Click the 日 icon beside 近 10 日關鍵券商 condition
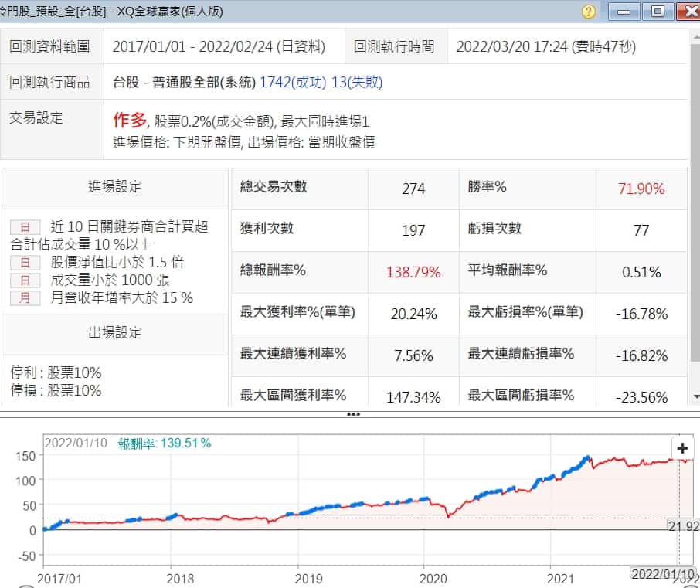Image resolution: width=700 pixels, height=588 pixels. [25, 227]
